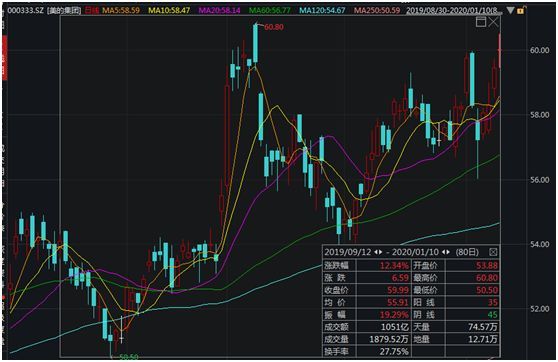
Task: Click the 60.80 high price marker
Action: pos(274,27)
